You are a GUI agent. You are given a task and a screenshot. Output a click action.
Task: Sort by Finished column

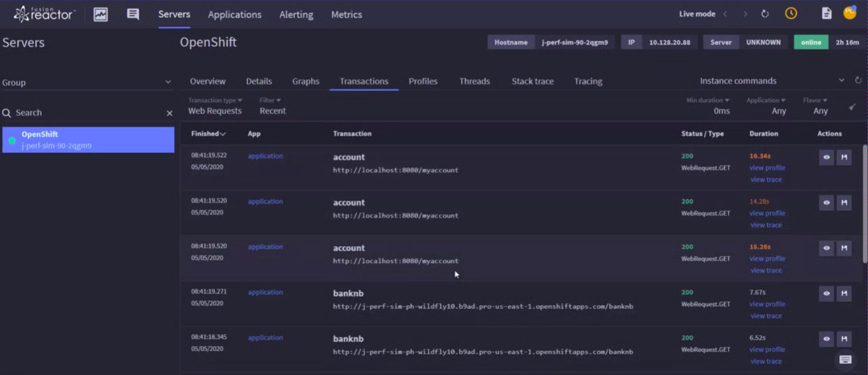208,134
